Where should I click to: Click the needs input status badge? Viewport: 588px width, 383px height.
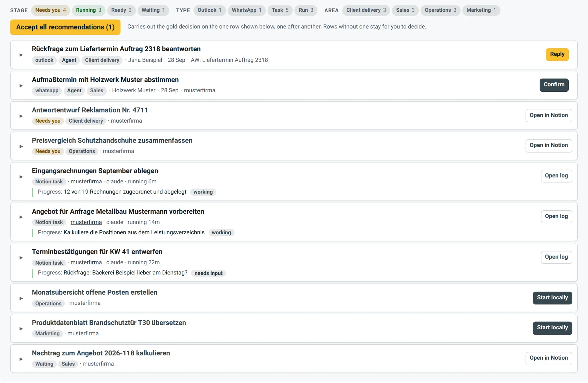tap(208, 273)
